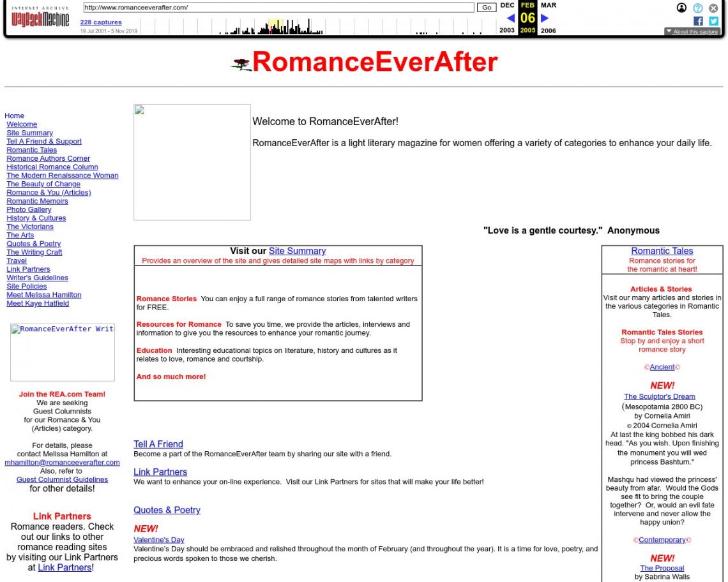Open The Victorians sidebar link
728x582 pixels.
click(30, 227)
